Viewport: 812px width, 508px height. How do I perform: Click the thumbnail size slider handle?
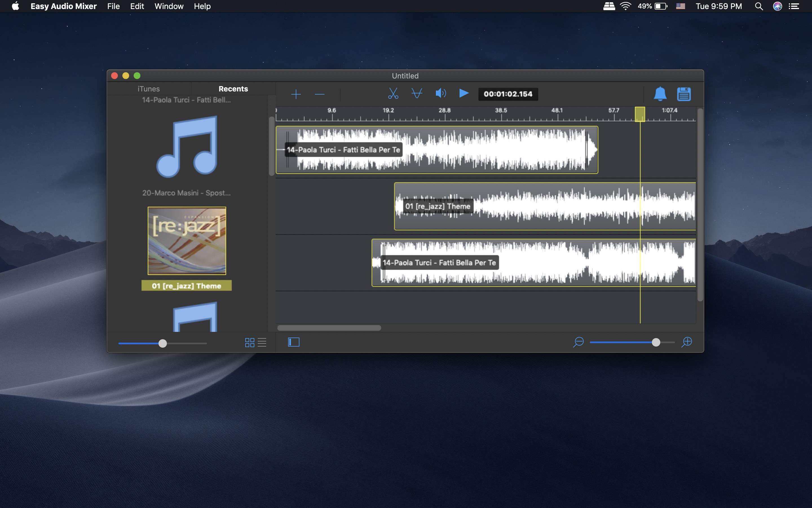[x=162, y=343]
